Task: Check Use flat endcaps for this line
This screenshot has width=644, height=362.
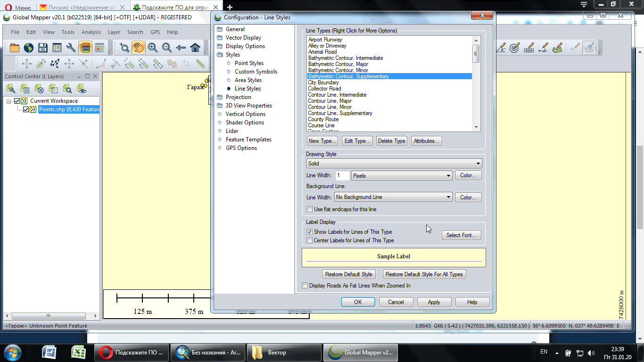Action: pos(310,209)
